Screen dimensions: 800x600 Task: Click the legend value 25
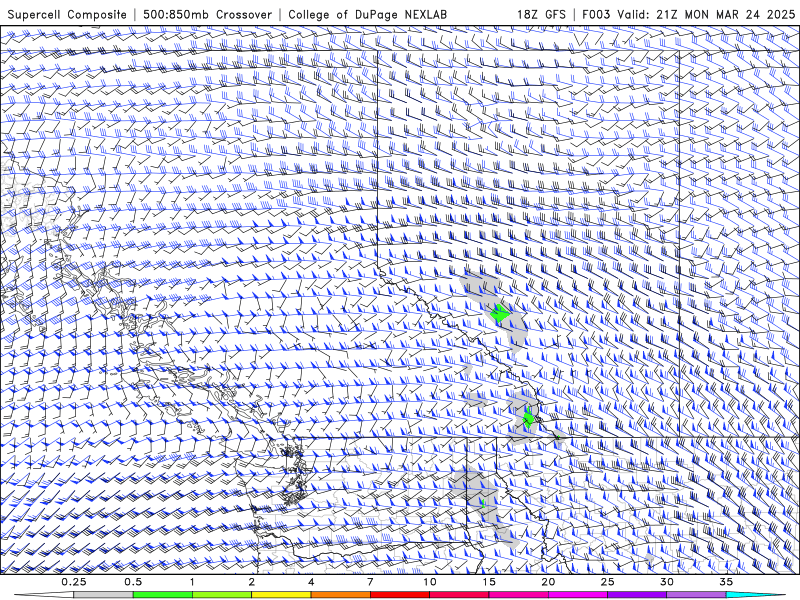[x=608, y=582]
